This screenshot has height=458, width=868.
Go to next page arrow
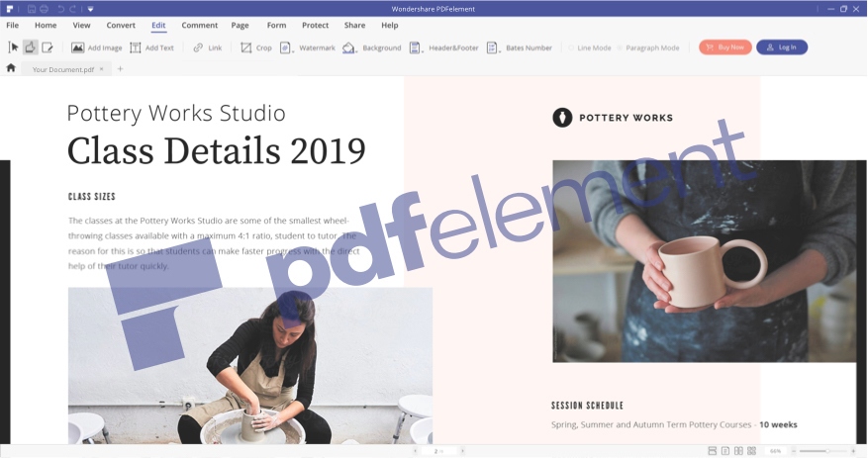click(463, 451)
